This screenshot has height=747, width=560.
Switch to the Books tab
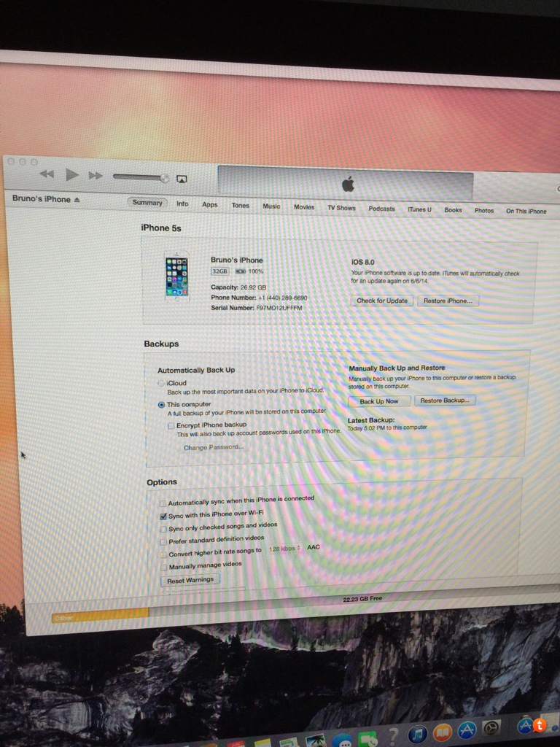point(453,209)
